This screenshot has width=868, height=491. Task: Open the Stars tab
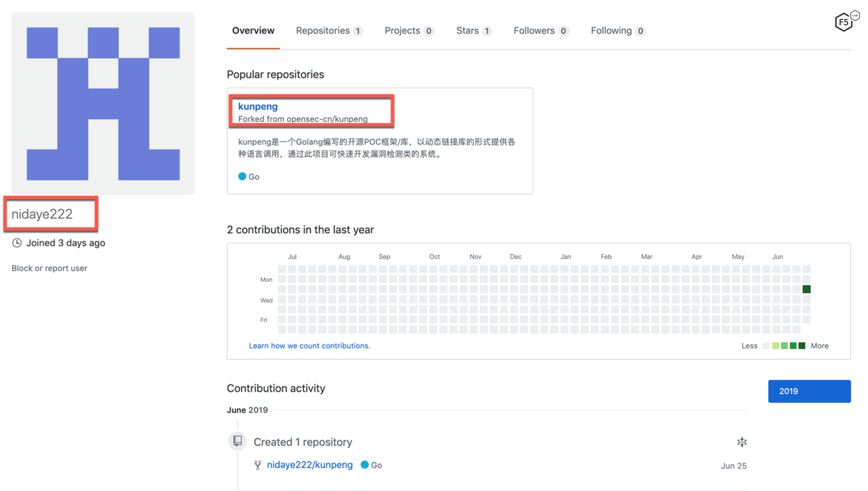[473, 31]
